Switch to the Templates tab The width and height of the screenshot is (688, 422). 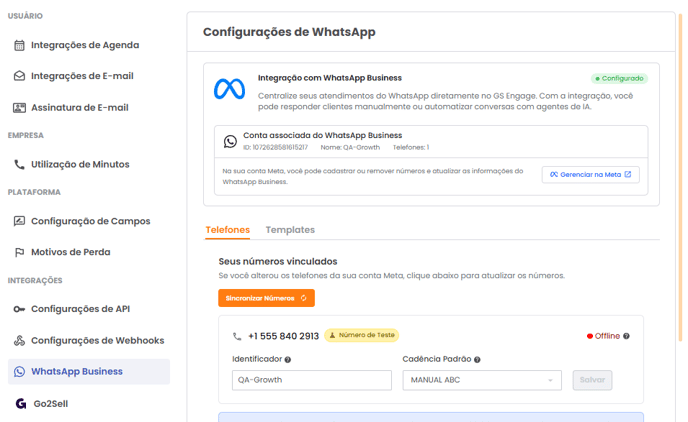[290, 230]
